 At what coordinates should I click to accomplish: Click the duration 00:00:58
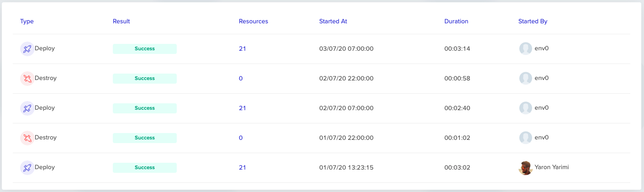[x=457, y=79]
